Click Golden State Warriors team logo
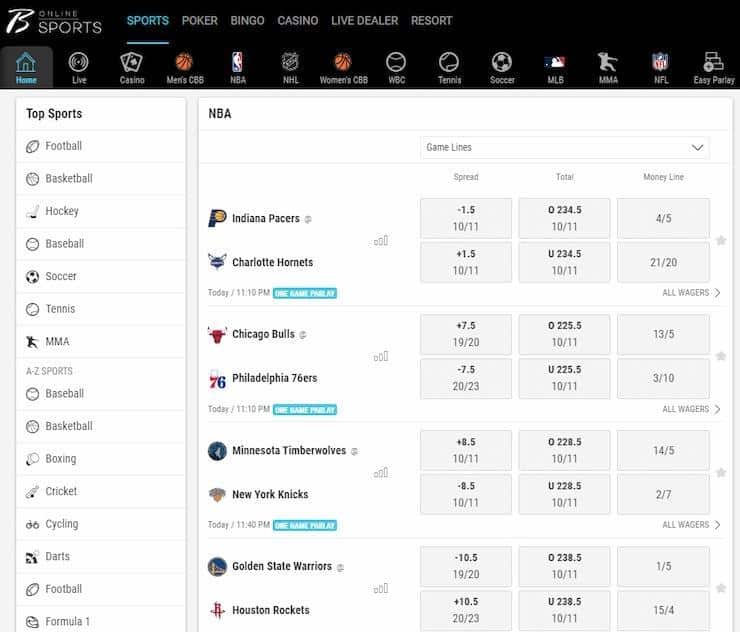The width and height of the screenshot is (740, 632). [x=217, y=566]
